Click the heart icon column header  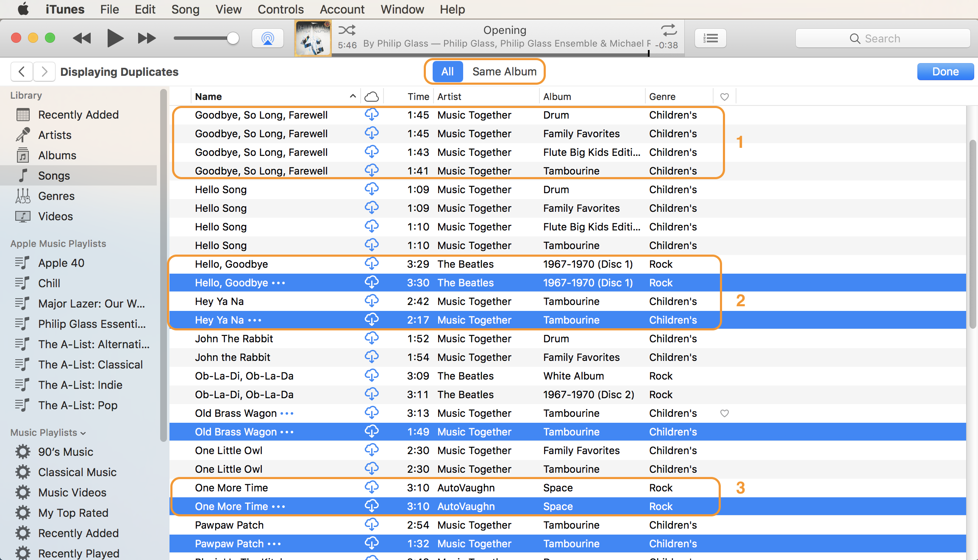coord(725,96)
